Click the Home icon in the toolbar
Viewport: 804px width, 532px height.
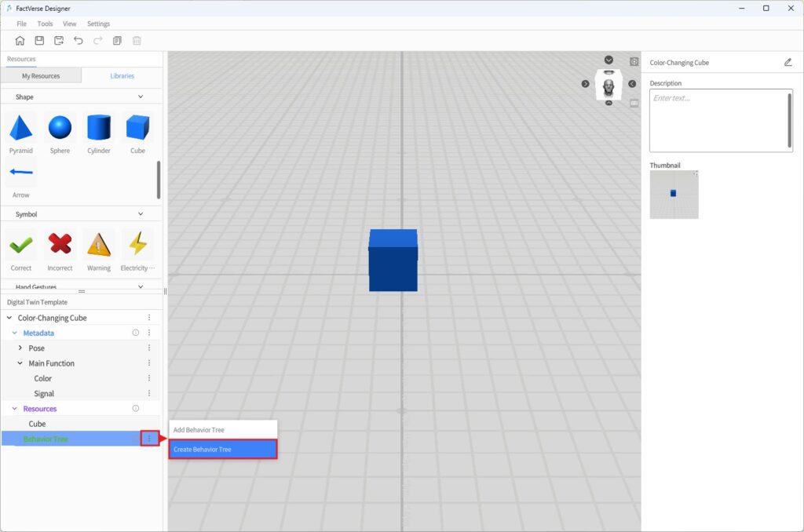pyautogui.click(x=20, y=41)
